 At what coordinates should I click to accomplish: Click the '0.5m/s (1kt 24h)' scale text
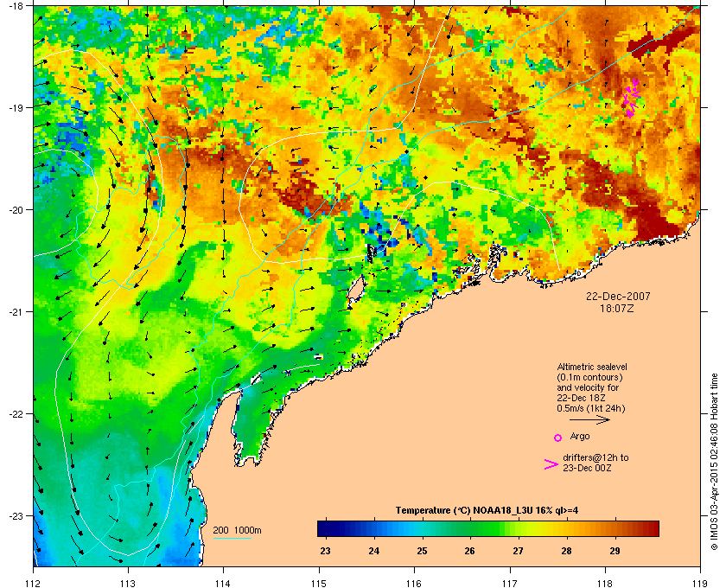[591, 409]
